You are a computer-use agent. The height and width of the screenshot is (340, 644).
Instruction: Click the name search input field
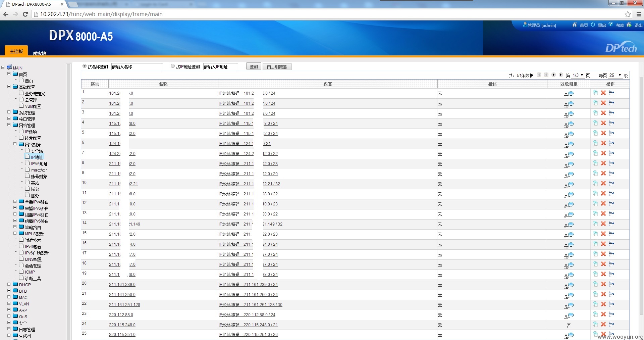tap(137, 66)
